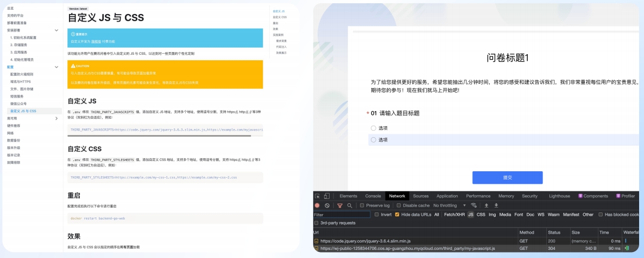The image size is (644, 258).
Task: Select the second highlighted 选项 radio button
Action: pyautogui.click(x=374, y=140)
